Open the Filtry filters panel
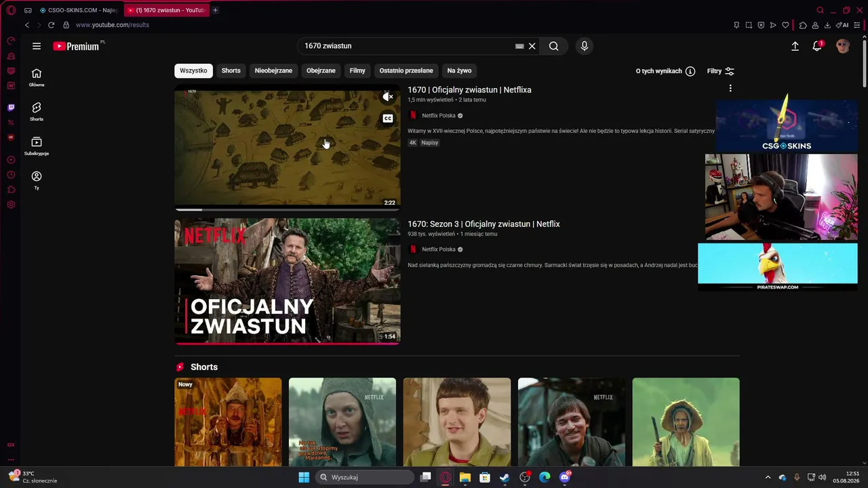The width and height of the screenshot is (868, 488). coord(720,71)
